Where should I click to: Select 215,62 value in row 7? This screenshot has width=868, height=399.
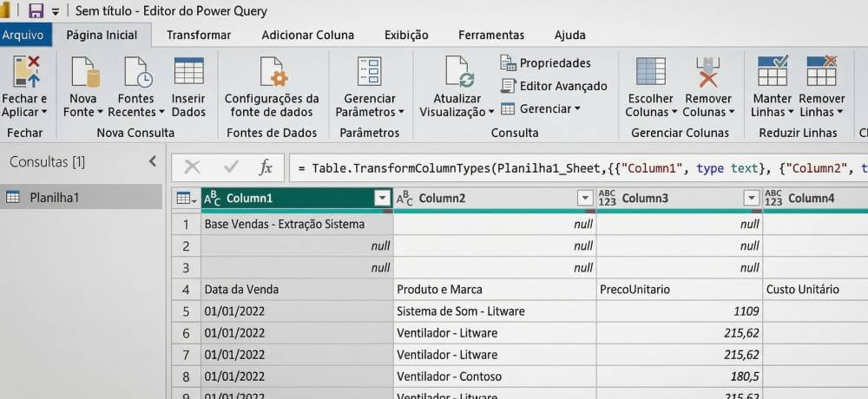[x=680, y=355]
